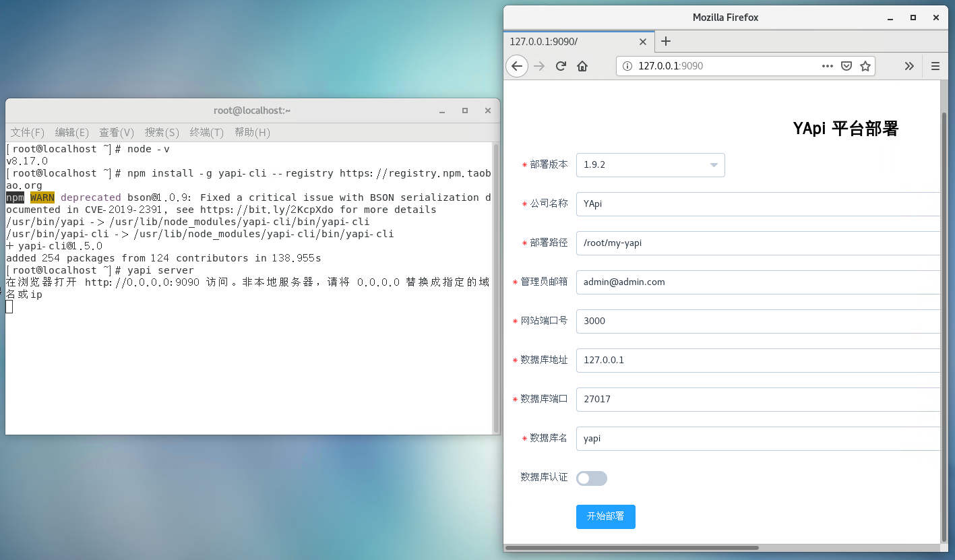Expand the 部署版本 1.9.2 dropdown
This screenshot has height=560, width=955.
(x=650, y=165)
